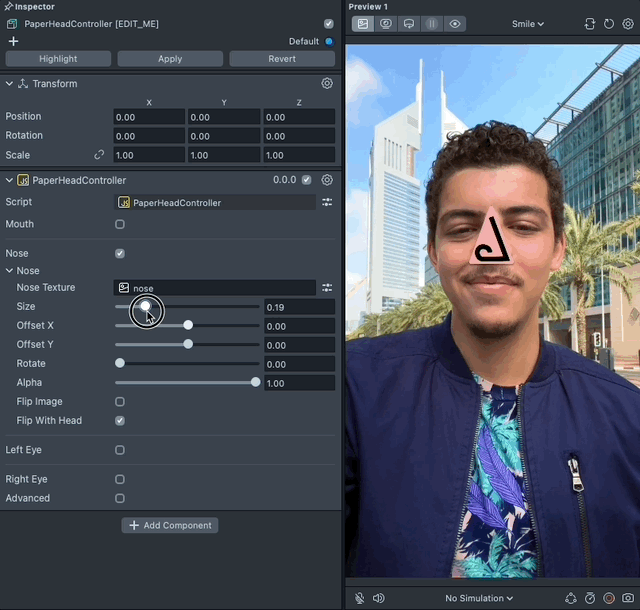
Task: Enable the Mouth checkbox
Action: point(120,225)
